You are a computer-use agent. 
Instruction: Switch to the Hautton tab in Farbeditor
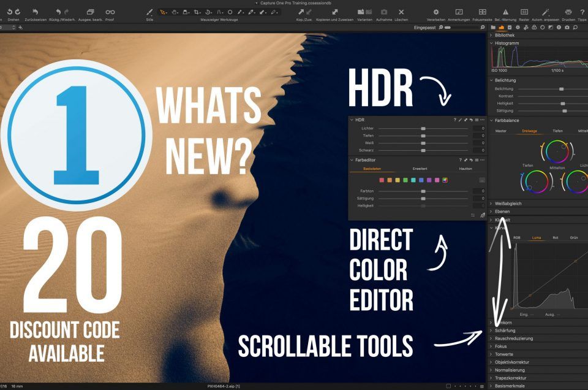point(466,169)
